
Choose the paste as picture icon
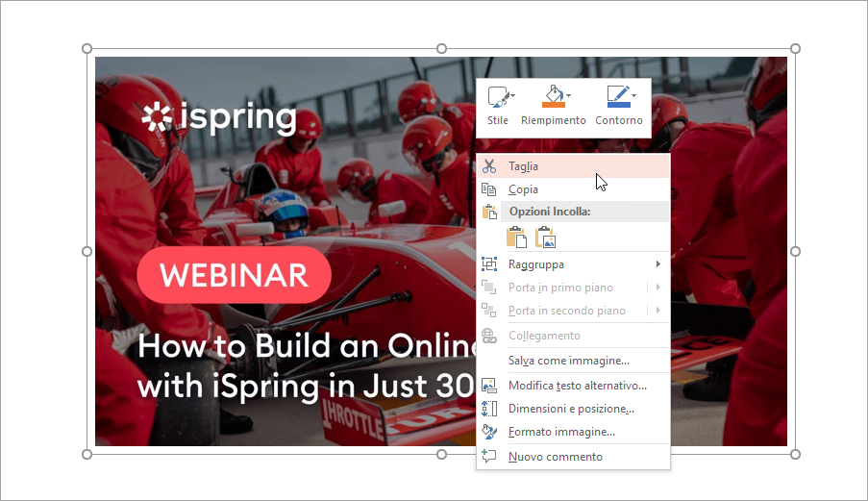pyautogui.click(x=546, y=237)
